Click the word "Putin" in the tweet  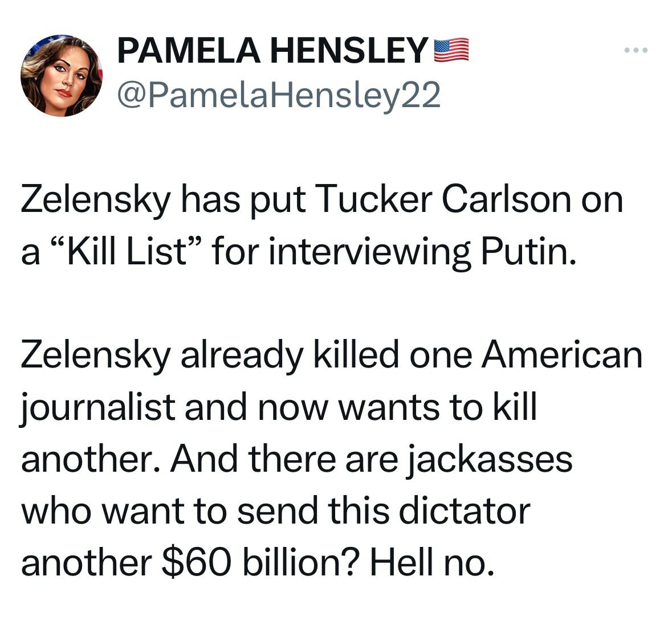point(525,252)
